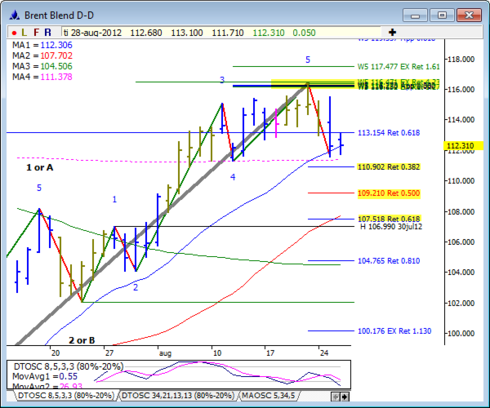Click the 104.765 Ret 0.810 level label
Screen dimensions: 490x408
tap(389, 261)
